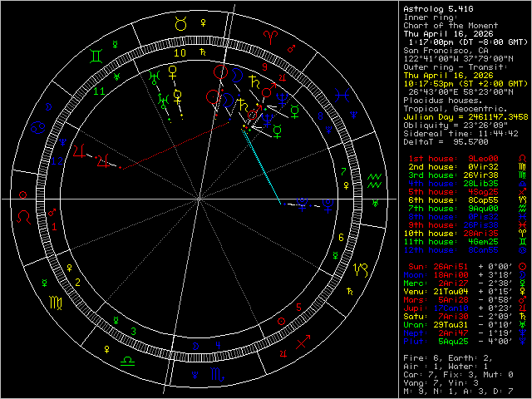Click the Capricorn glyph on the right side

pos(362,270)
